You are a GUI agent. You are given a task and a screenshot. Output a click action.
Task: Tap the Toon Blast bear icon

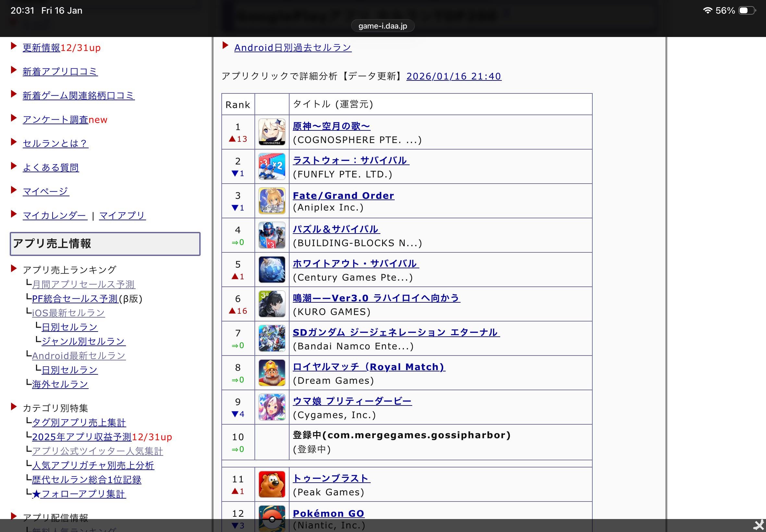coord(272,484)
